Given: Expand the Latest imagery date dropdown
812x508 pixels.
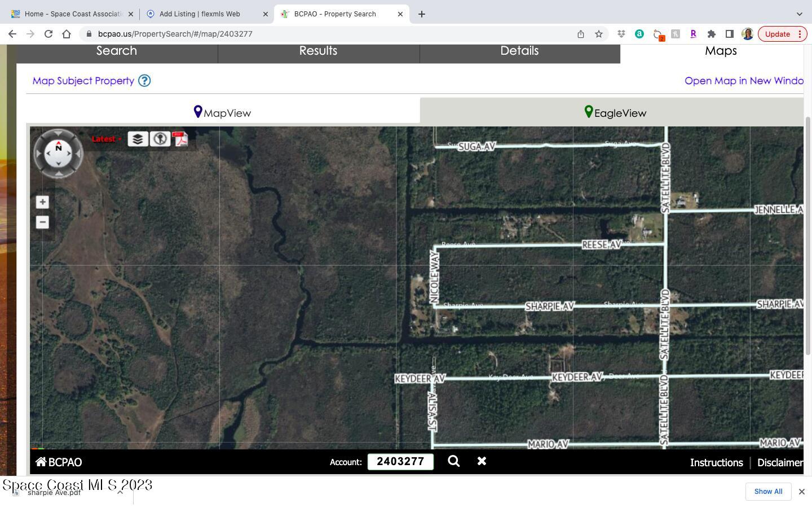Looking at the screenshot, I should point(107,139).
